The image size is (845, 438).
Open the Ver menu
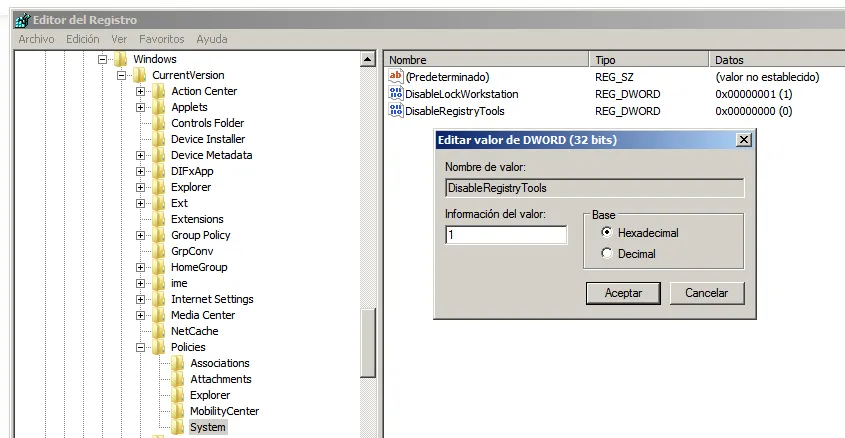119,39
